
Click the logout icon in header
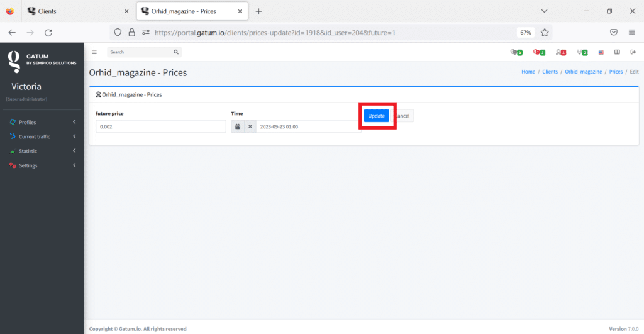pyautogui.click(x=633, y=52)
